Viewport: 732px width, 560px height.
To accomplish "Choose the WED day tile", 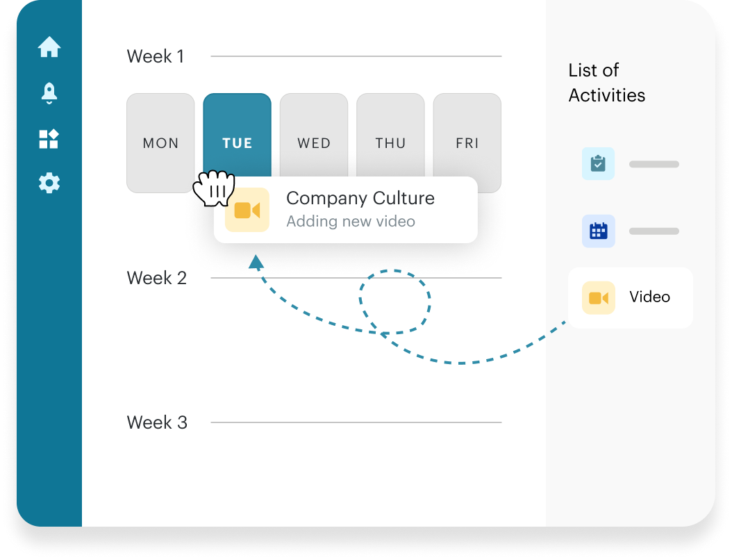I will 314,143.
